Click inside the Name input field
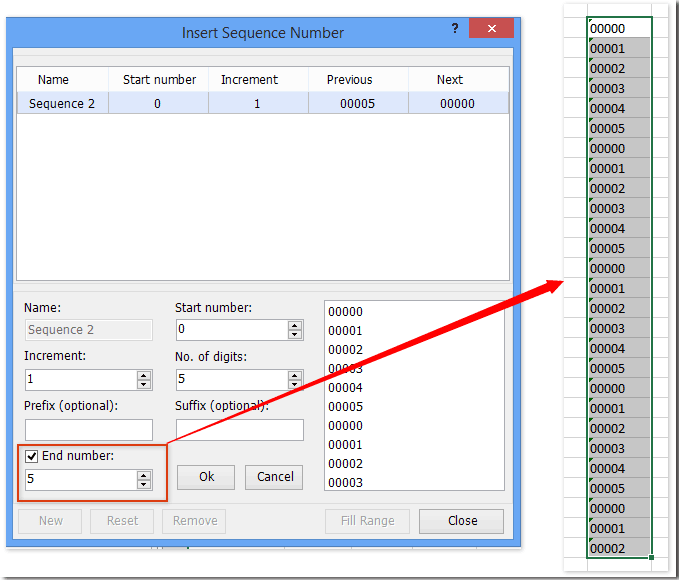Viewport: 679px width, 580px height. [89, 330]
